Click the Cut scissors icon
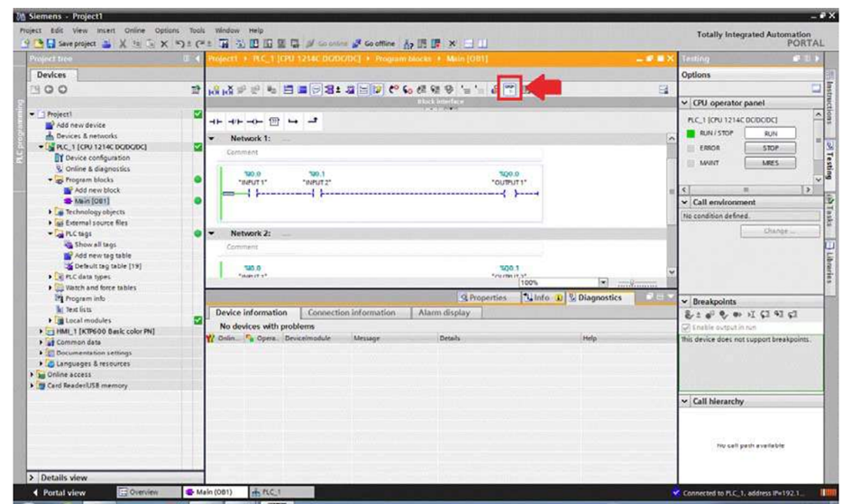This screenshot has width=852, height=504. tap(123, 43)
